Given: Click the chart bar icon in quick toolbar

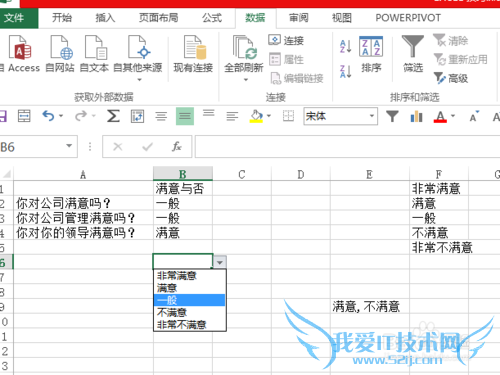Looking at the screenshot, I should click(x=416, y=116).
